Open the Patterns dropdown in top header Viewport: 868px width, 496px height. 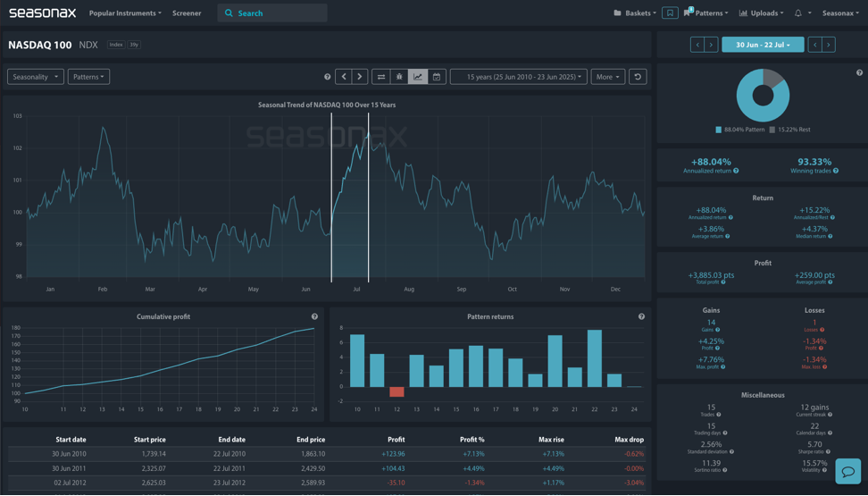pyautogui.click(x=712, y=13)
